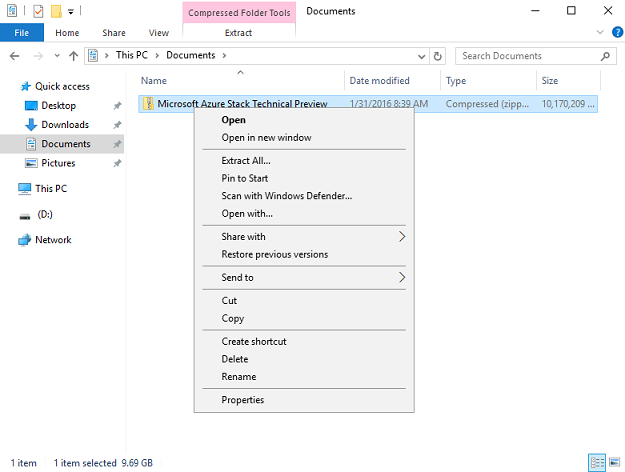Click the search magnifier icon
The image size is (625, 472).
(605, 56)
